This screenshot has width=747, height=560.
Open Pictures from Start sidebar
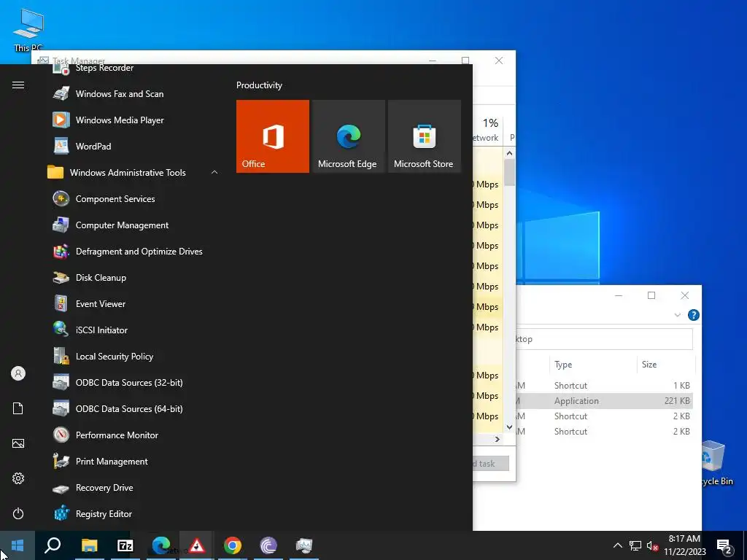pyautogui.click(x=18, y=443)
